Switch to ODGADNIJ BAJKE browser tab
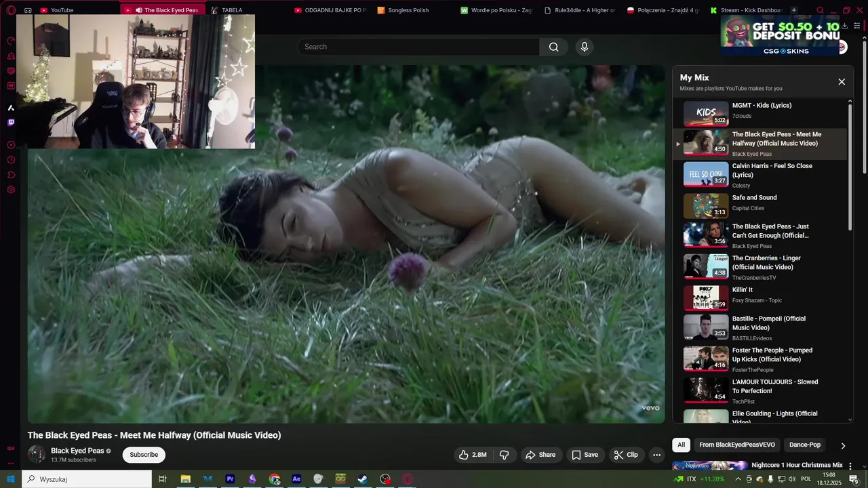Screen dimensions: 868x488 [x=330, y=10]
